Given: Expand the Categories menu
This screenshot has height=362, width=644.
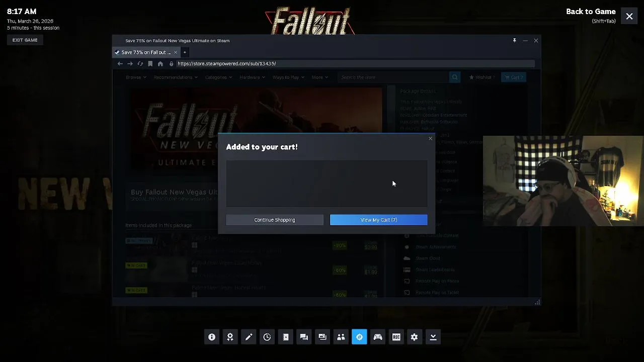Looking at the screenshot, I should point(218,77).
